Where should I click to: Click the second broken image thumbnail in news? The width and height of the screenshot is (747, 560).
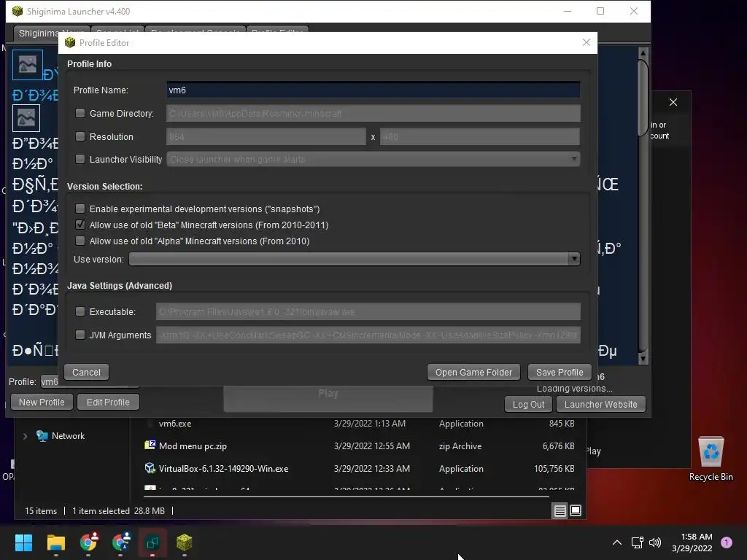point(26,117)
